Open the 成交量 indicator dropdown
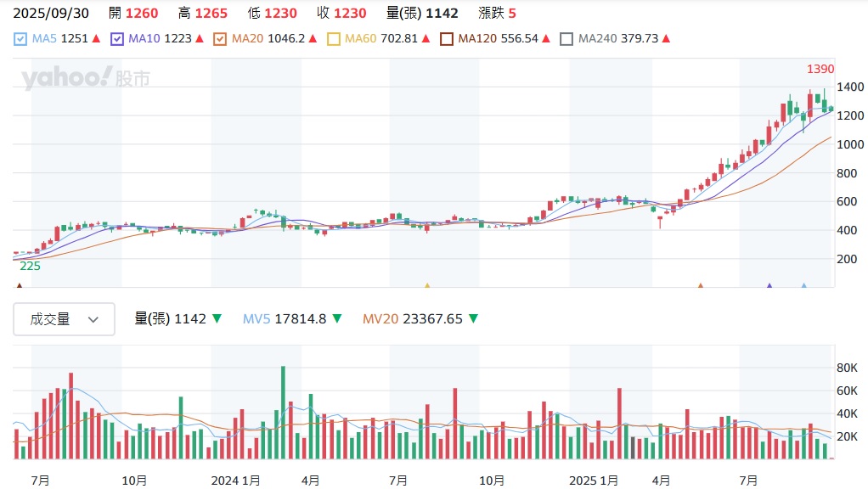Screen dimensions: 868x489 pos(65,319)
